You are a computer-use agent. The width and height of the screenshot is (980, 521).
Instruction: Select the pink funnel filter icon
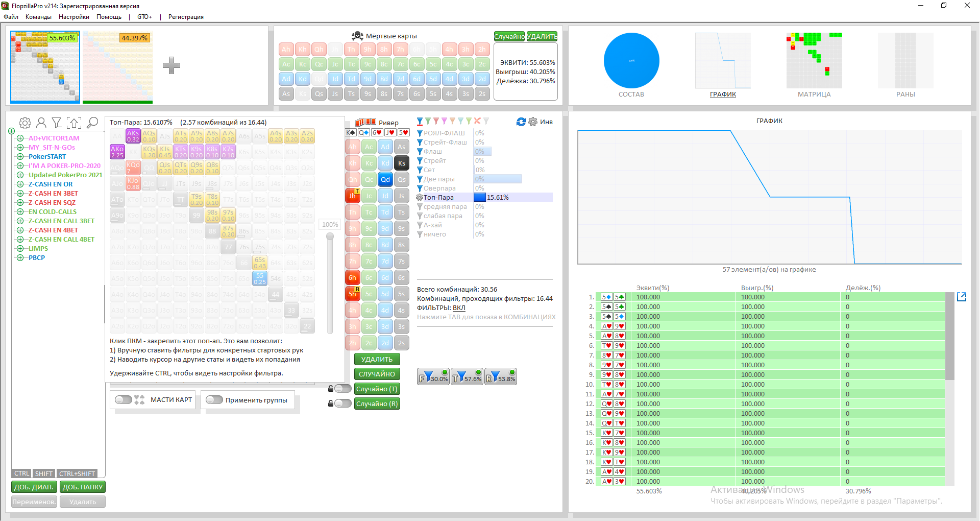pyautogui.click(x=444, y=121)
